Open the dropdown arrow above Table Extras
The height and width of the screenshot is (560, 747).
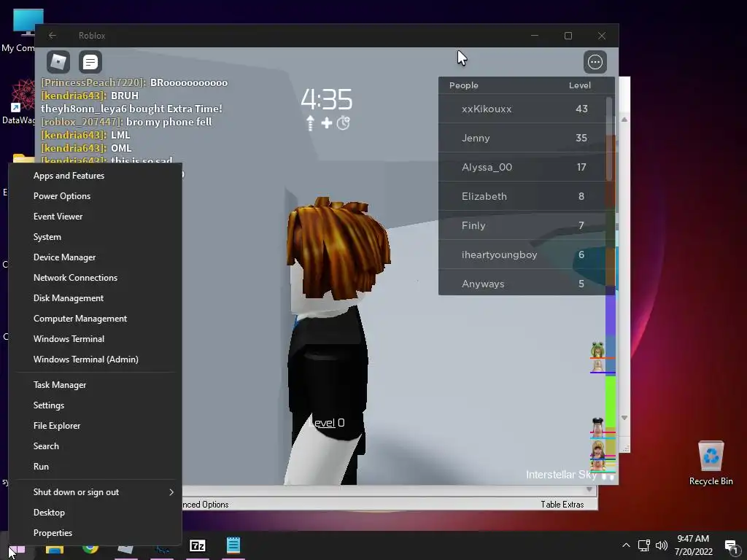click(x=589, y=489)
